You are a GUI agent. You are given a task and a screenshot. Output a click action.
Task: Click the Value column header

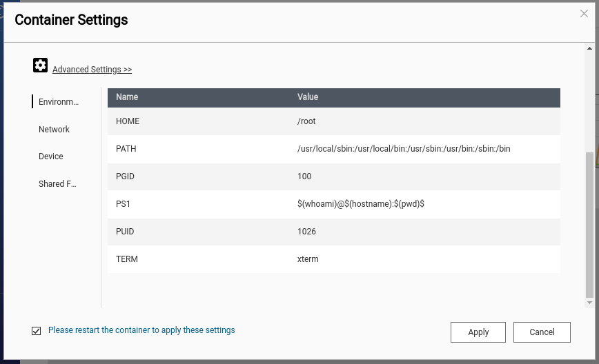point(308,97)
